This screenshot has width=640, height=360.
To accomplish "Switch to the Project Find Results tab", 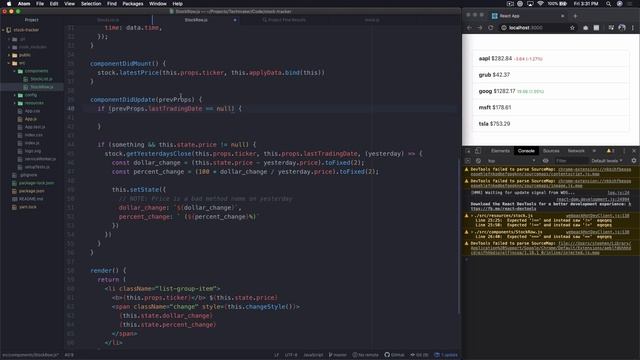I will (x=284, y=20).
